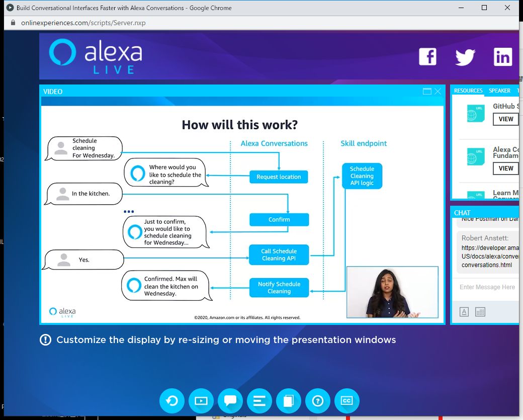Screen dimensions: 523x420
Task: Open the emoji grid icon in chat
Action: pos(480,312)
